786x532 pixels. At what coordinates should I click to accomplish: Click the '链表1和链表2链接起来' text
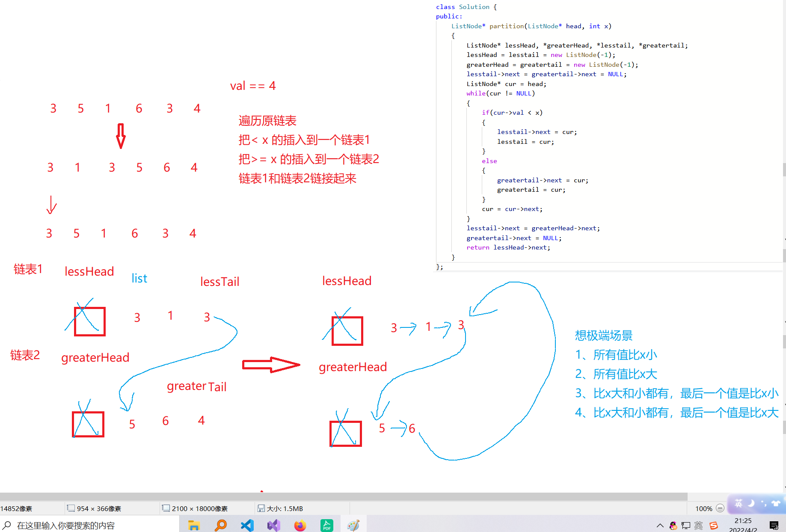(x=297, y=178)
